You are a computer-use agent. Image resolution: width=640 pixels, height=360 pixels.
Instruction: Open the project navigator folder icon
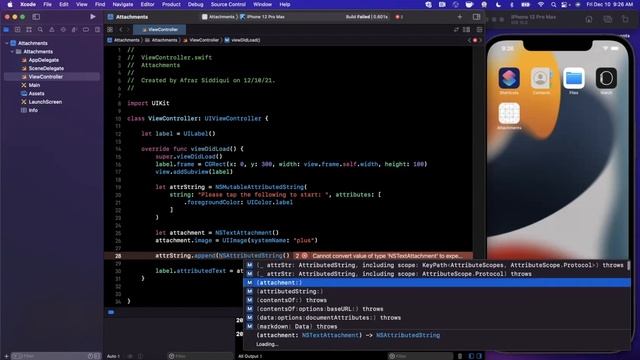tap(6, 30)
